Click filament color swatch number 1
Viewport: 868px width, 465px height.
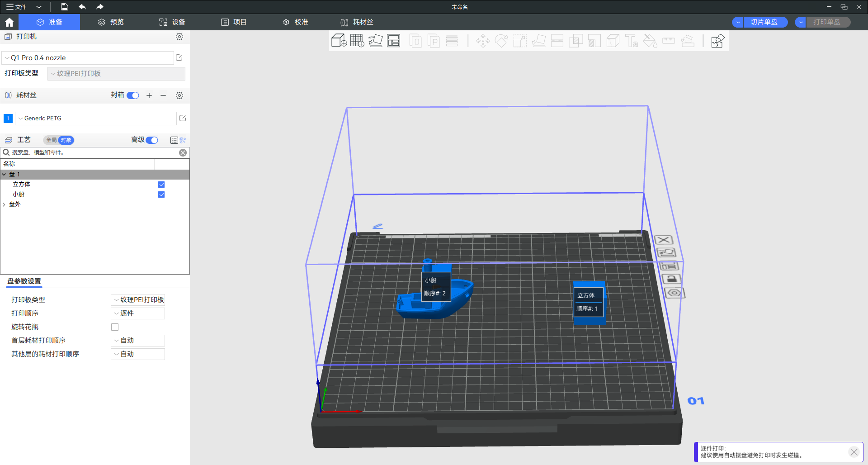click(x=8, y=119)
